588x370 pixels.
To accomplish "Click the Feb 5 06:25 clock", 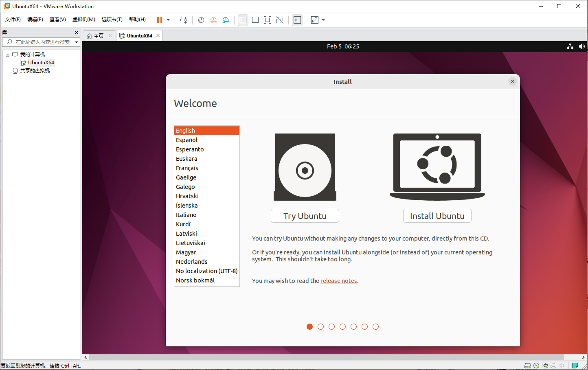I will click(343, 46).
